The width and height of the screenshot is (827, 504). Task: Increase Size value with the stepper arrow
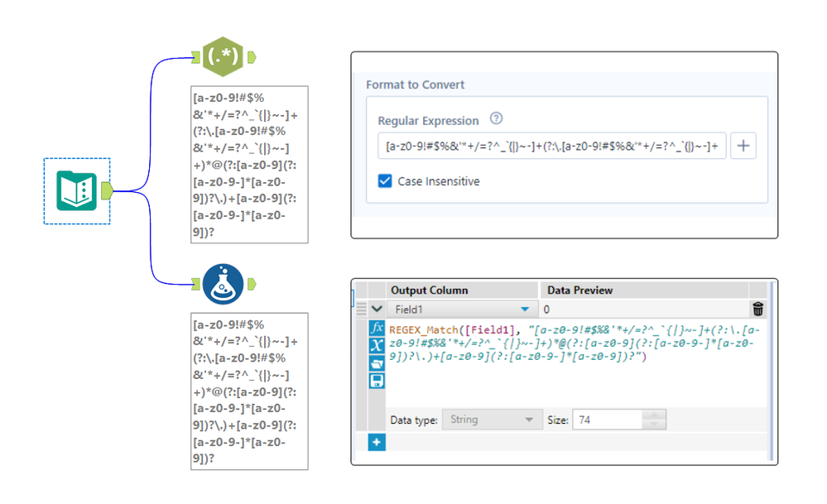tap(653, 415)
